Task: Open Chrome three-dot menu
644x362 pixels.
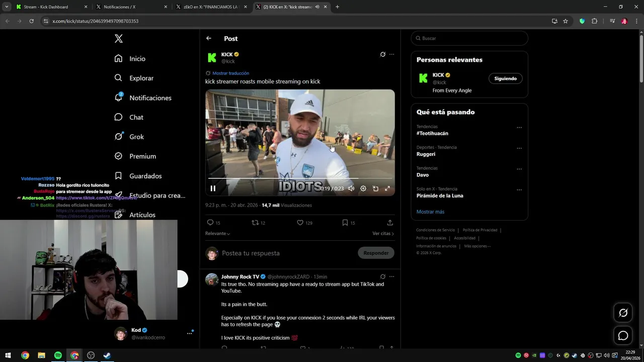Action: (636, 21)
